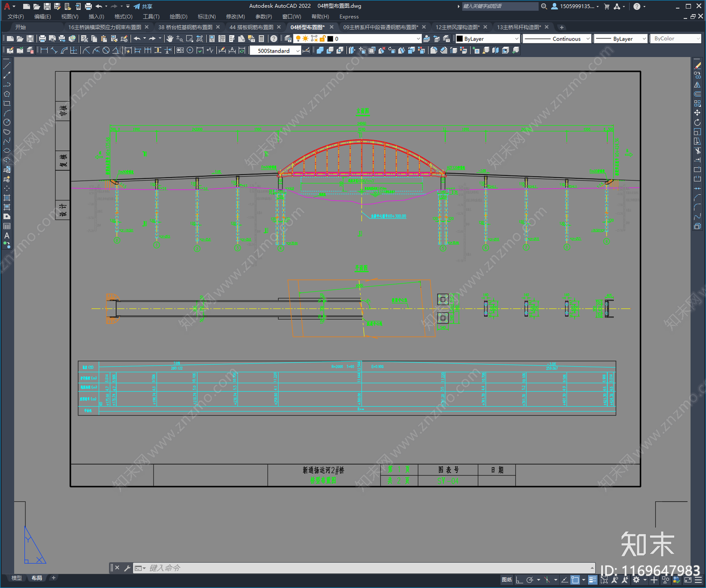Select the Rotate tool in modify toolbar
The image size is (706, 588).
pos(697,122)
